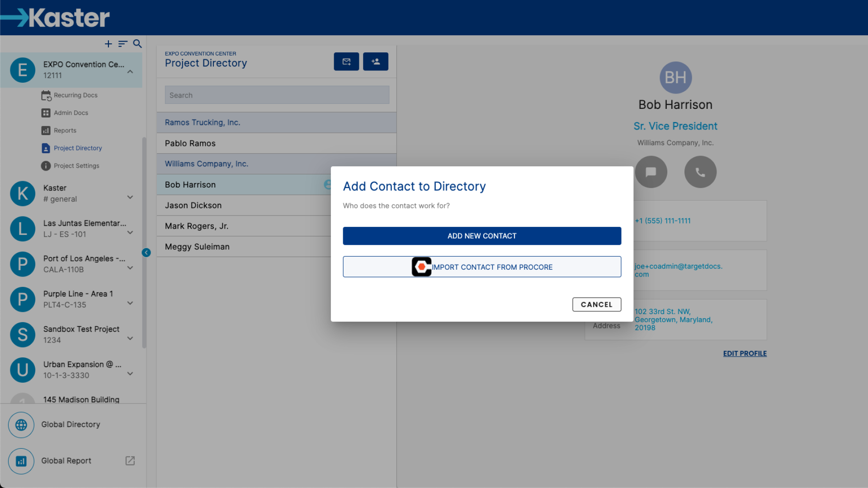The height and width of the screenshot is (488, 868).
Task: Choose Import Contact From Procore
Action: [481, 267]
